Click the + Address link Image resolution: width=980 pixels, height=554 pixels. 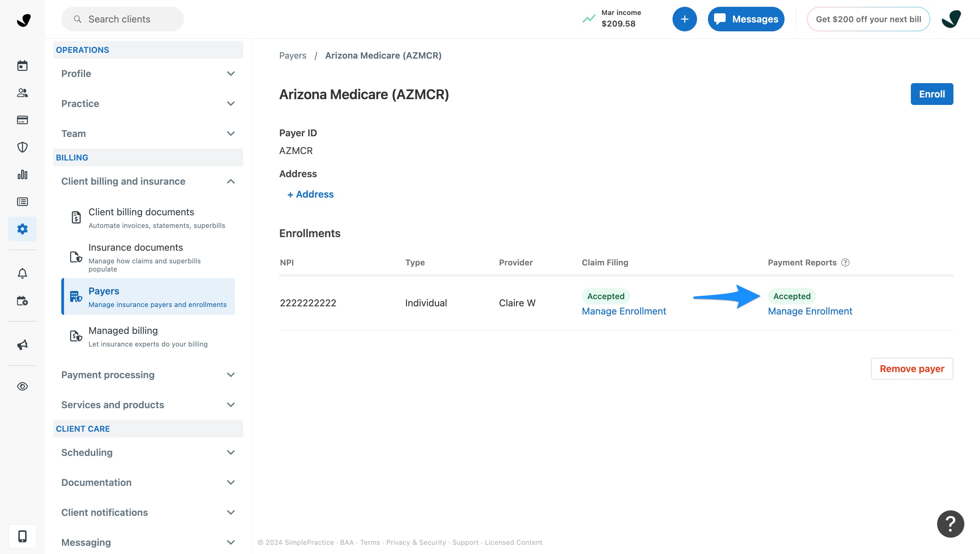(x=311, y=194)
